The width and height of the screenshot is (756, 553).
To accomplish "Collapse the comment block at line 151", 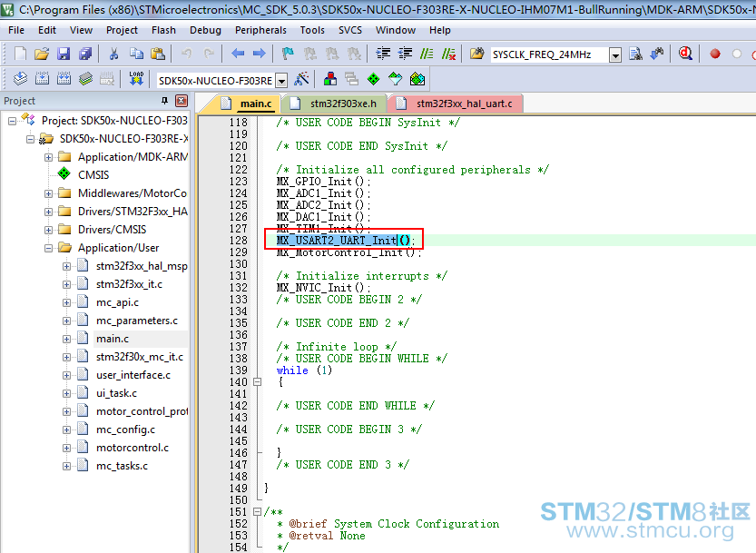I will click(x=258, y=511).
